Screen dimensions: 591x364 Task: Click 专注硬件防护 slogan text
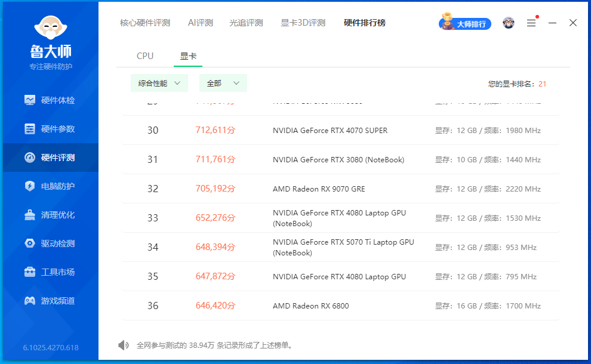(51, 67)
